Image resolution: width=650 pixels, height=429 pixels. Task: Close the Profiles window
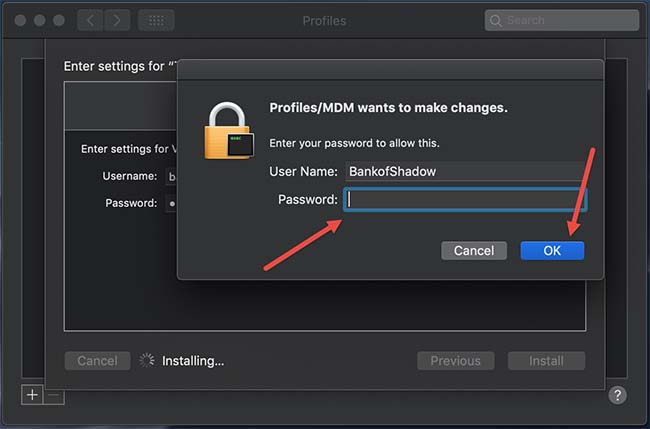pos(20,20)
